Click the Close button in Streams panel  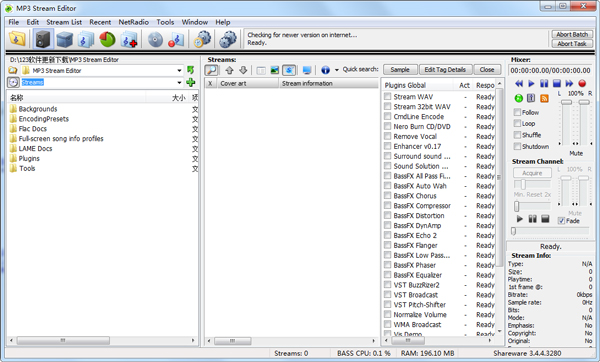point(487,70)
